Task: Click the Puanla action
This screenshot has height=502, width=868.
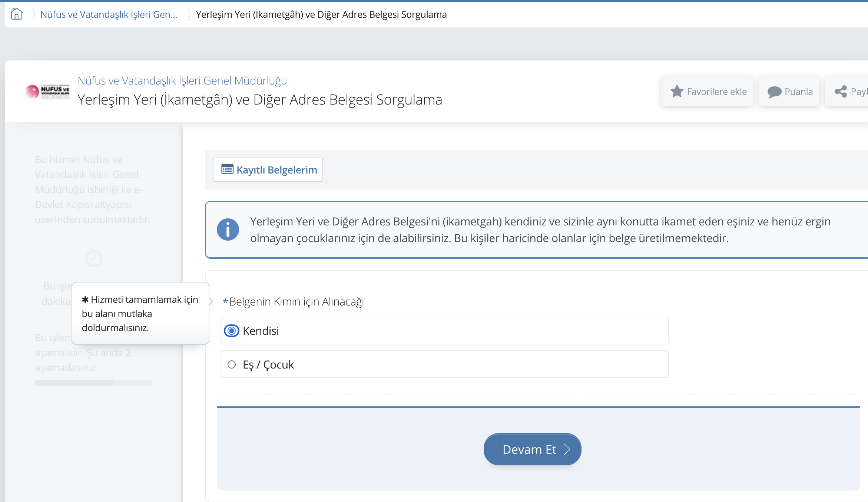Action: point(789,91)
